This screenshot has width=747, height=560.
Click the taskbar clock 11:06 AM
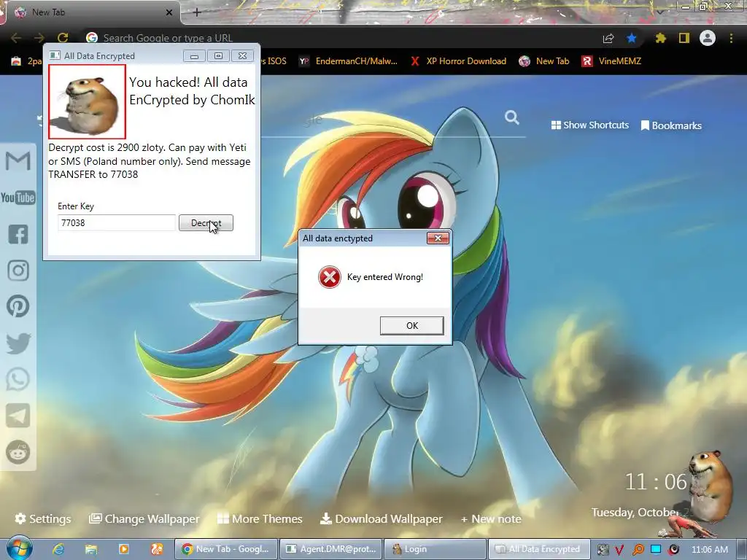point(709,550)
